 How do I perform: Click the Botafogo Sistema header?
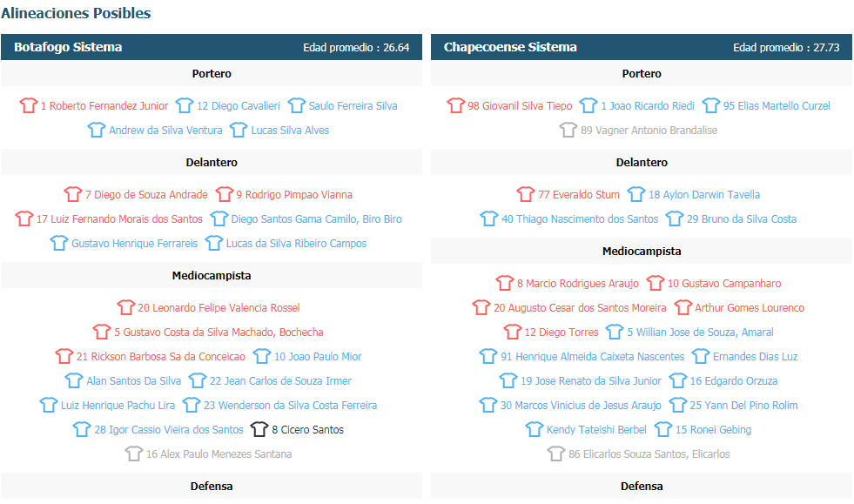pyautogui.click(x=212, y=47)
